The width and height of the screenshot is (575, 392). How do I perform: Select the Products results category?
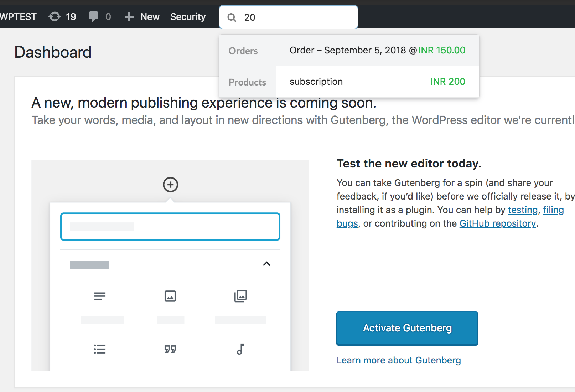248,82
